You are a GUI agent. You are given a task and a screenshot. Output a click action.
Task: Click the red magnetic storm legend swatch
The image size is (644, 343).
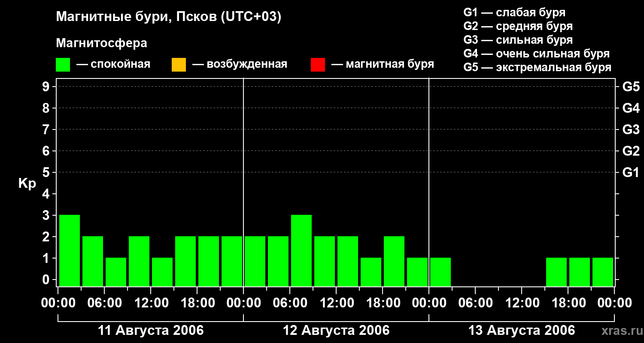pos(318,65)
